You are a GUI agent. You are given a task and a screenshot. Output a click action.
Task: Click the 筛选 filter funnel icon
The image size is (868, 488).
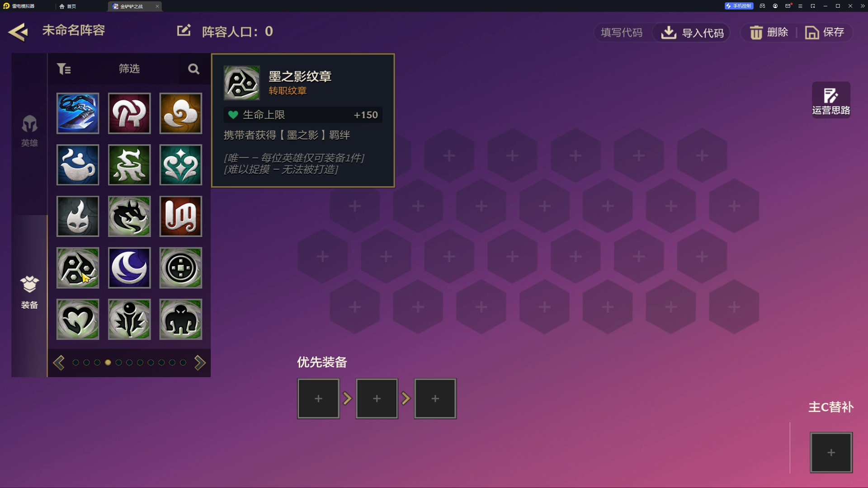64,68
